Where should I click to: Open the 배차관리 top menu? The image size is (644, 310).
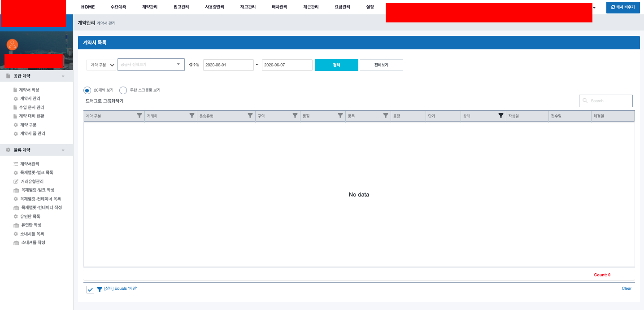coord(279,7)
